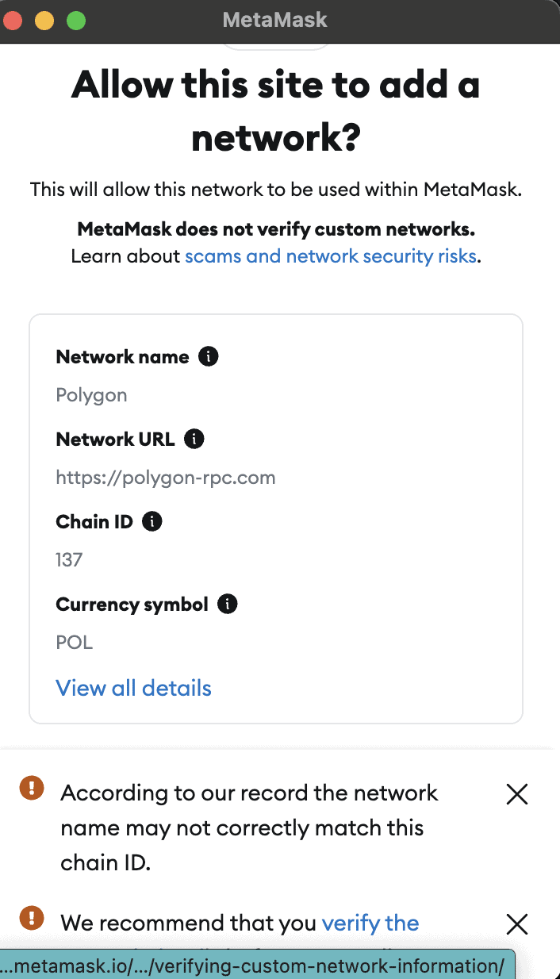Follow the 'verify the' link
The image size is (560, 979).
click(370, 923)
